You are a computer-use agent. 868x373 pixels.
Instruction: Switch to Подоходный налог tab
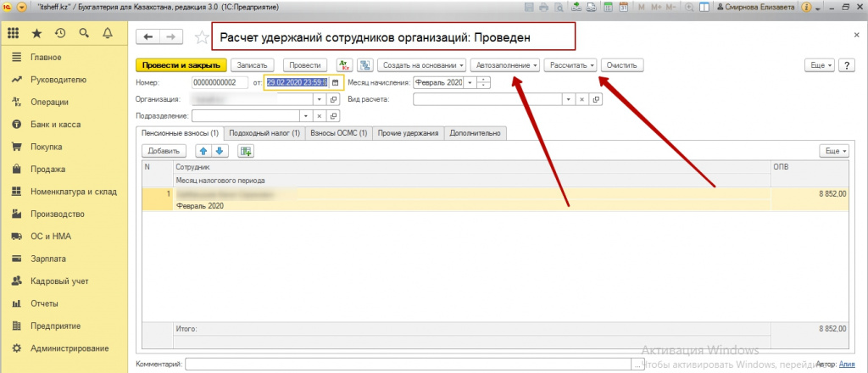pos(265,133)
